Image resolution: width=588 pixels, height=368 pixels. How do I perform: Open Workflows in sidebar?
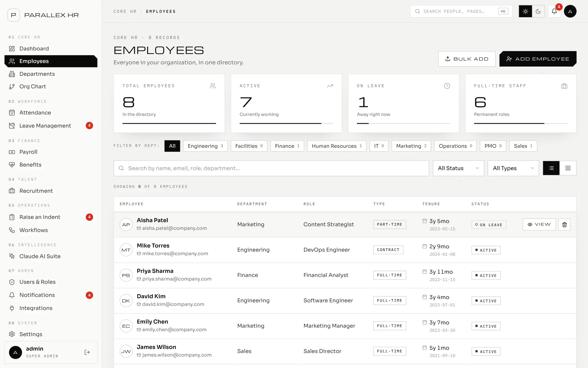point(51,230)
